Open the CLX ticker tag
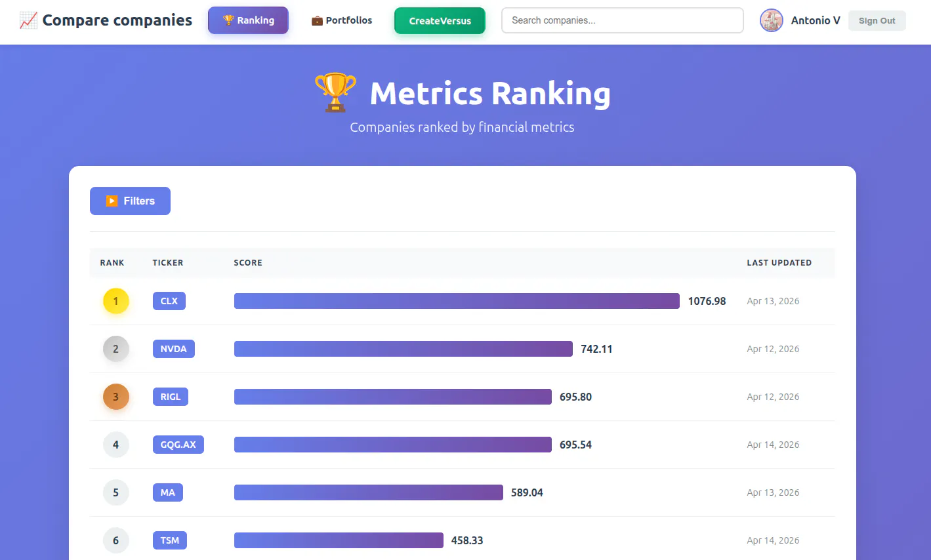 (169, 301)
